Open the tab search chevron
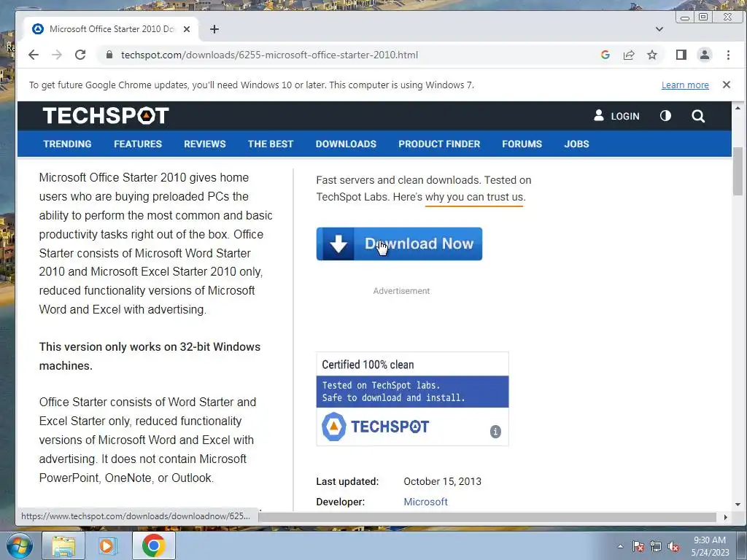Image resolution: width=747 pixels, height=560 pixels. 659,29
